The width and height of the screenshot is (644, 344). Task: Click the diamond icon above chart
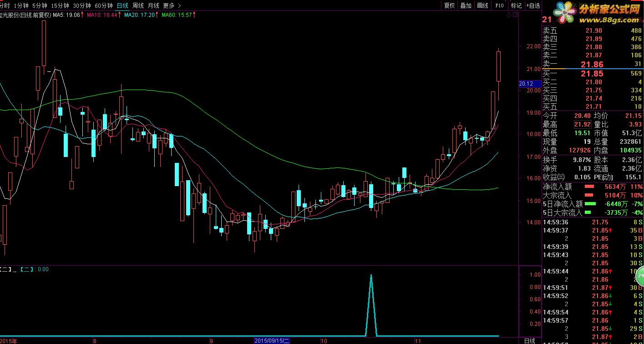point(509,15)
